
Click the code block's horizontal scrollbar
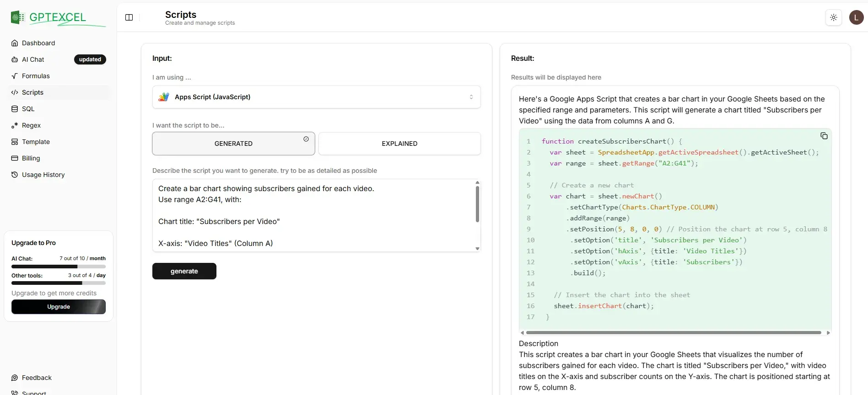tap(673, 333)
